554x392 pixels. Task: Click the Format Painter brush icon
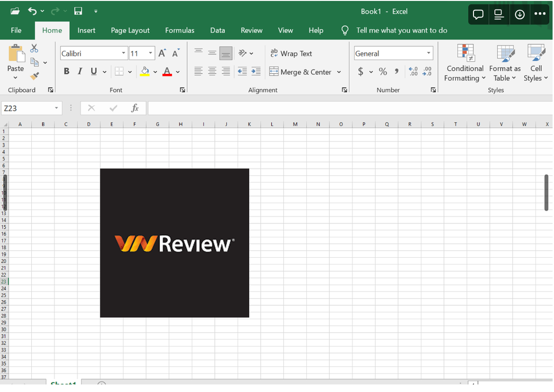pyautogui.click(x=34, y=76)
